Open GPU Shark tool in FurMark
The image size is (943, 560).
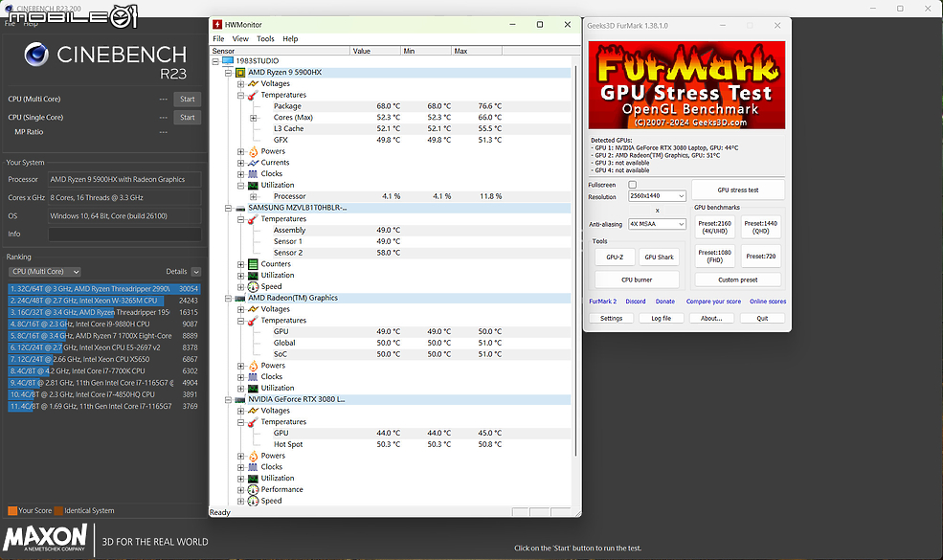(x=659, y=257)
